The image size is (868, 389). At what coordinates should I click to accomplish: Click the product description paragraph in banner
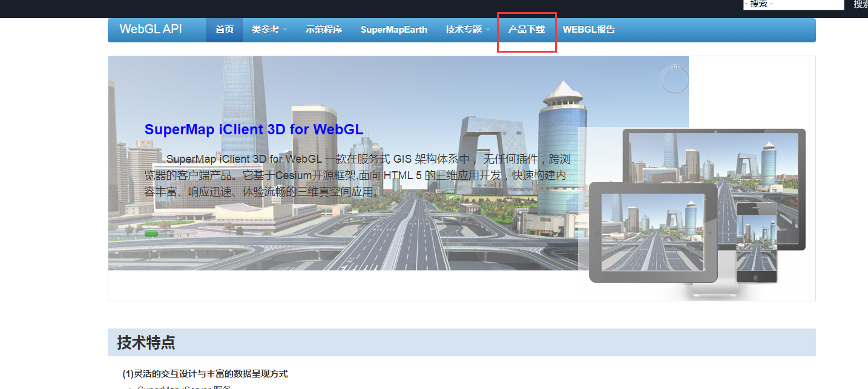coord(357,175)
